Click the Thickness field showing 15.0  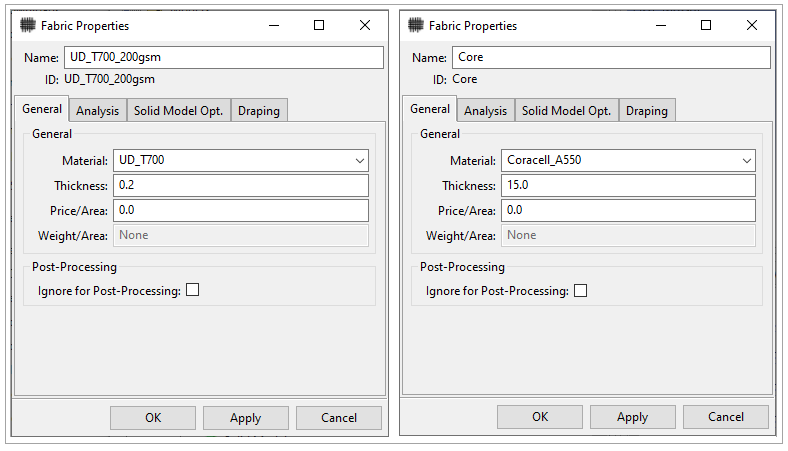click(x=628, y=185)
